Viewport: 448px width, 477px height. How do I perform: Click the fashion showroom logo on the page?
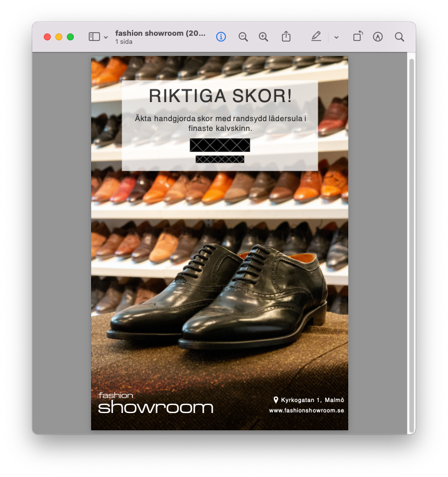pyautogui.click(x=156, y=404)
